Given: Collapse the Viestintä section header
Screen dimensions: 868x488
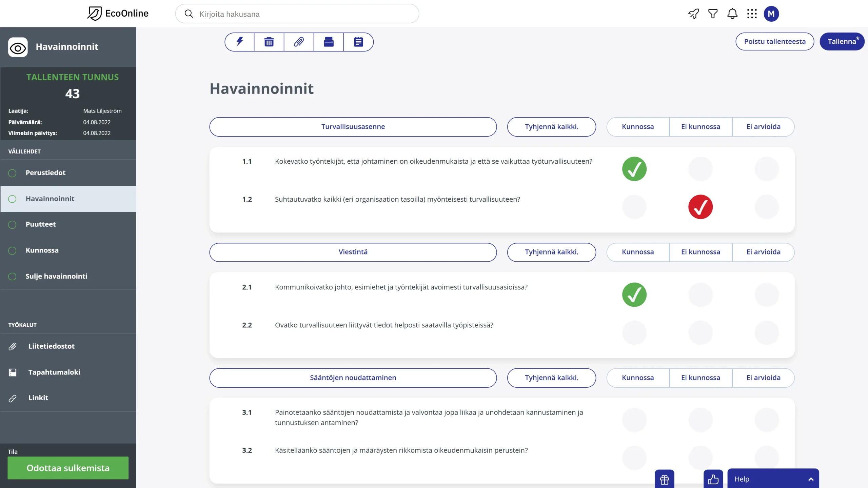Looking at the screenshot, I should [x=353, y=252].
